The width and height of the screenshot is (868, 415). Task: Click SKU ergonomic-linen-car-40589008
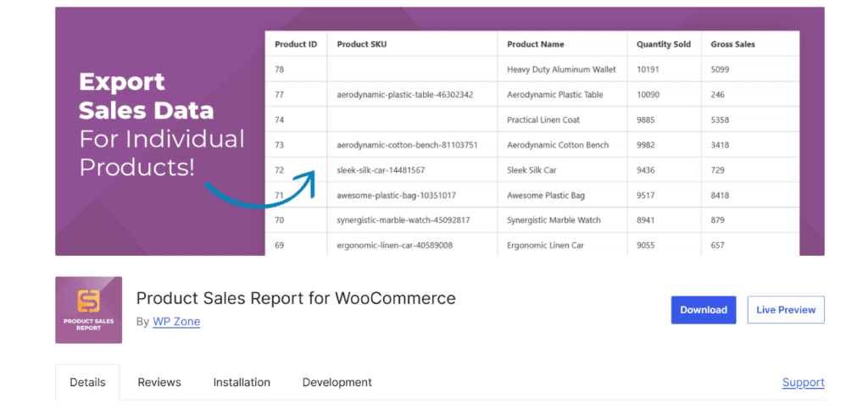point(395,245)
